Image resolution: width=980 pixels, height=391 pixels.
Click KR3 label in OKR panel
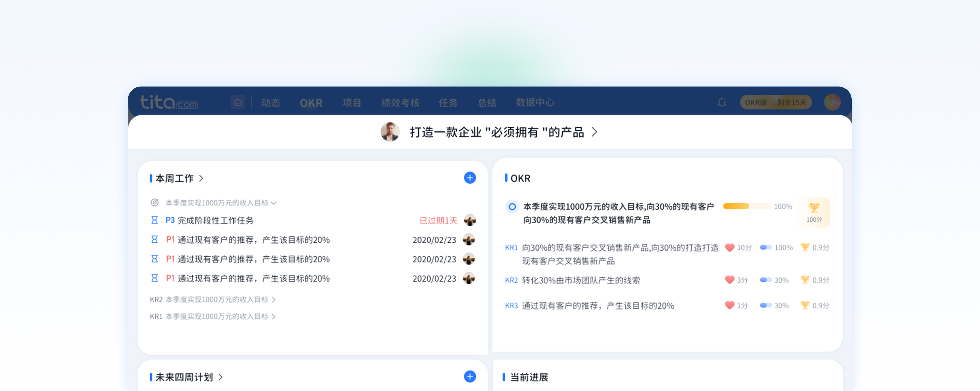[x=511, y=305]
